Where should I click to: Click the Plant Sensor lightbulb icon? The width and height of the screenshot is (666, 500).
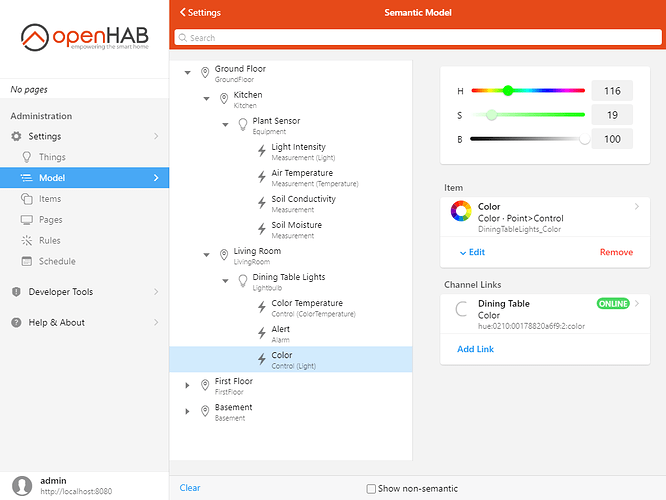241,125
